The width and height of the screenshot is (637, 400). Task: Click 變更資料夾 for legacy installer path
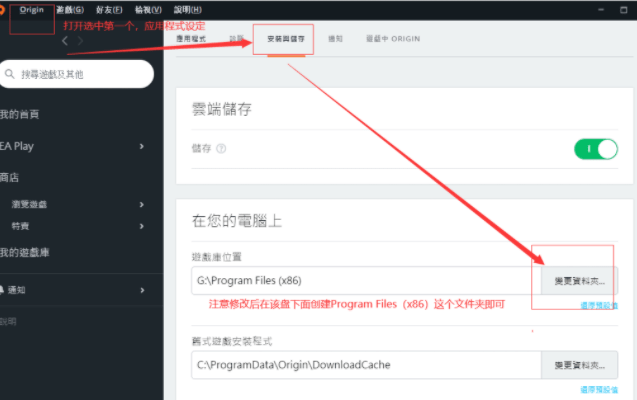click(x=580, y=365)
